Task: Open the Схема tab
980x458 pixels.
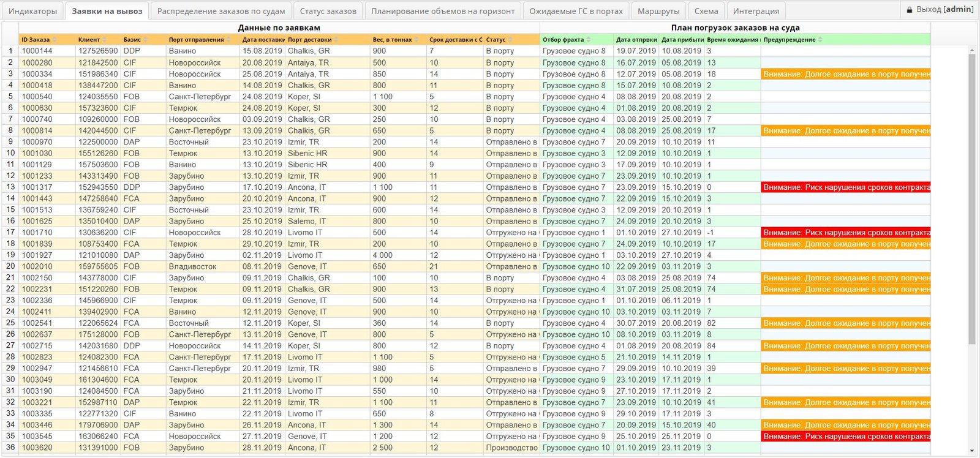Action: pos(706,11)
